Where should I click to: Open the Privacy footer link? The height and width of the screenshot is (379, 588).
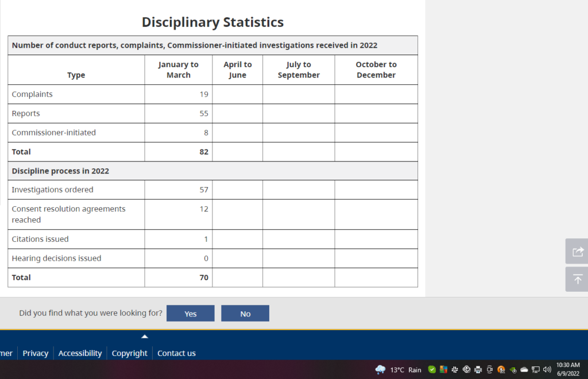pos(36,353)
